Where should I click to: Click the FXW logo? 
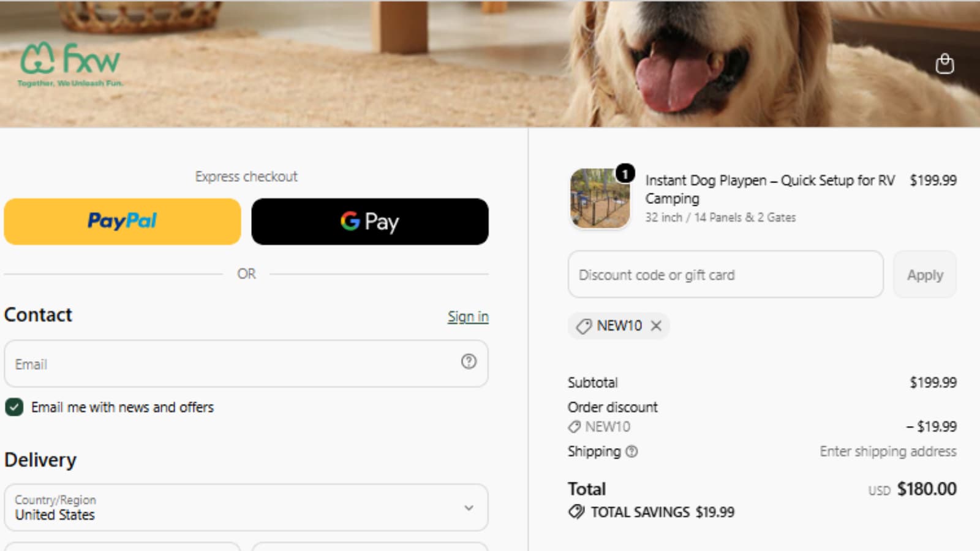point(70,64)
